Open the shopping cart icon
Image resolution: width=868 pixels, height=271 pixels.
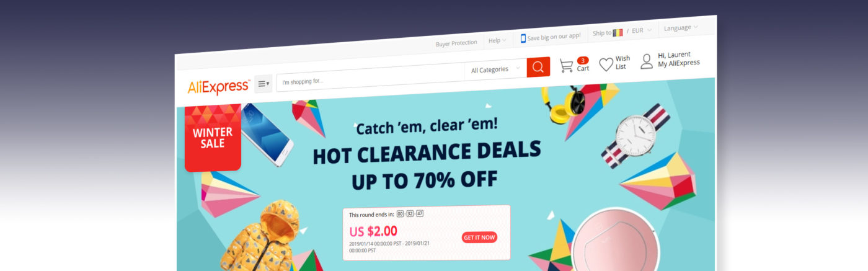pos(566,65)
